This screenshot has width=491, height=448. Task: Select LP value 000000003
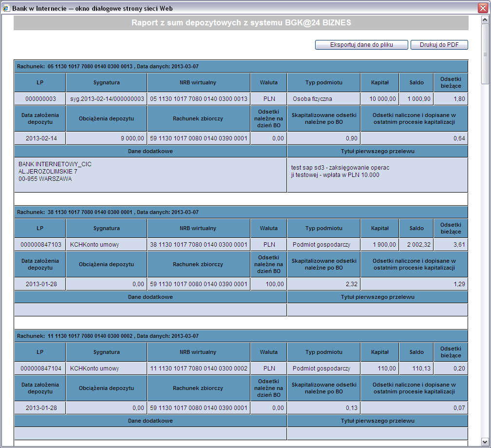(x=40, y=99)
